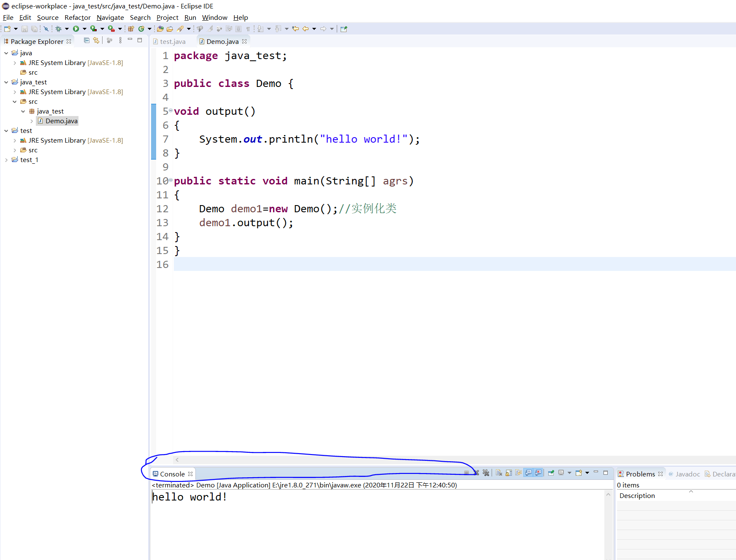Close the Console view tab
This screenshot has height=560, width=736.
(190, 474)
